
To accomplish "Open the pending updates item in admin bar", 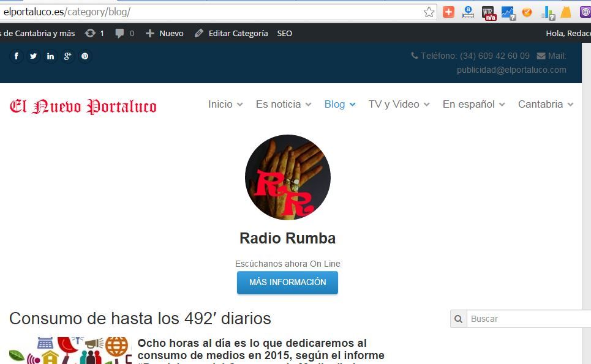I will coord(94,33).
